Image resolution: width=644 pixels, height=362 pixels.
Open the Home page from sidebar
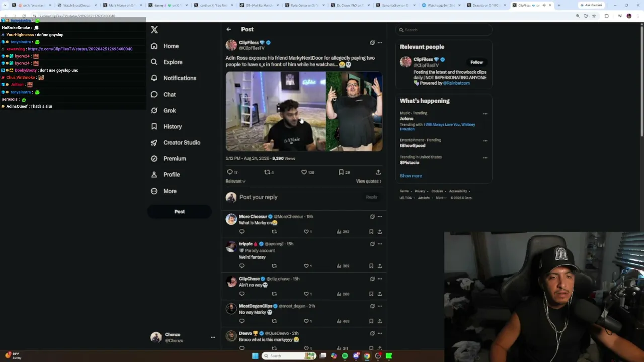tap(165, 46)
